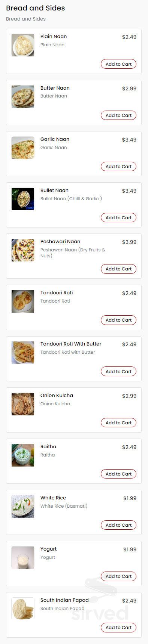Screen dimensions: 148x644
Task: View the Onion Kulcha basket image
Action: [23, 404]
